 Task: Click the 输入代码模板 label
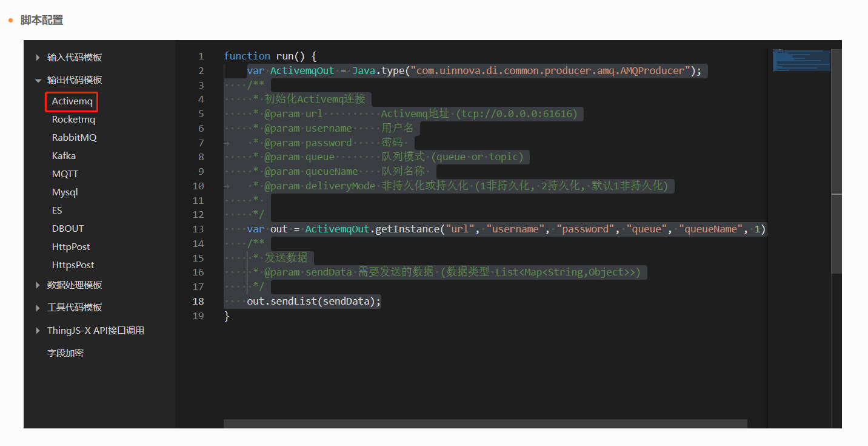click(75, 58)
